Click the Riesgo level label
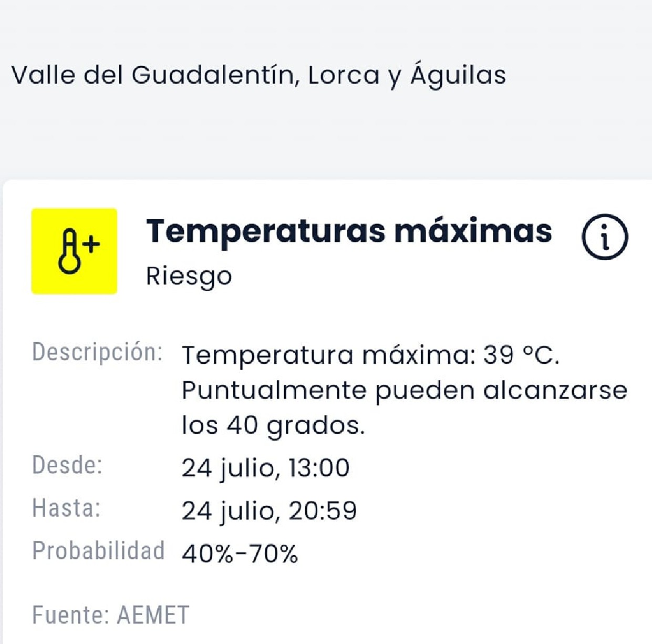The height and width of the screenshot is (644, 652). [189, 276]
